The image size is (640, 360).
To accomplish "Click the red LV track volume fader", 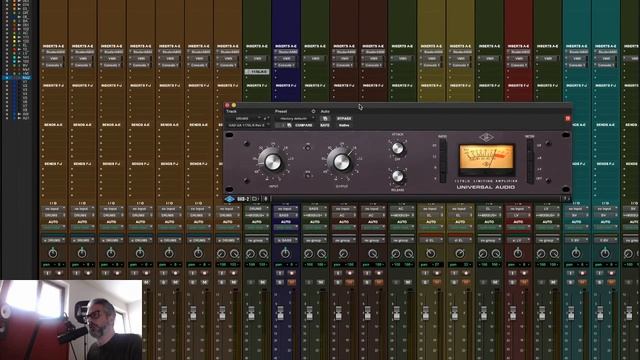I will (513, 313).
